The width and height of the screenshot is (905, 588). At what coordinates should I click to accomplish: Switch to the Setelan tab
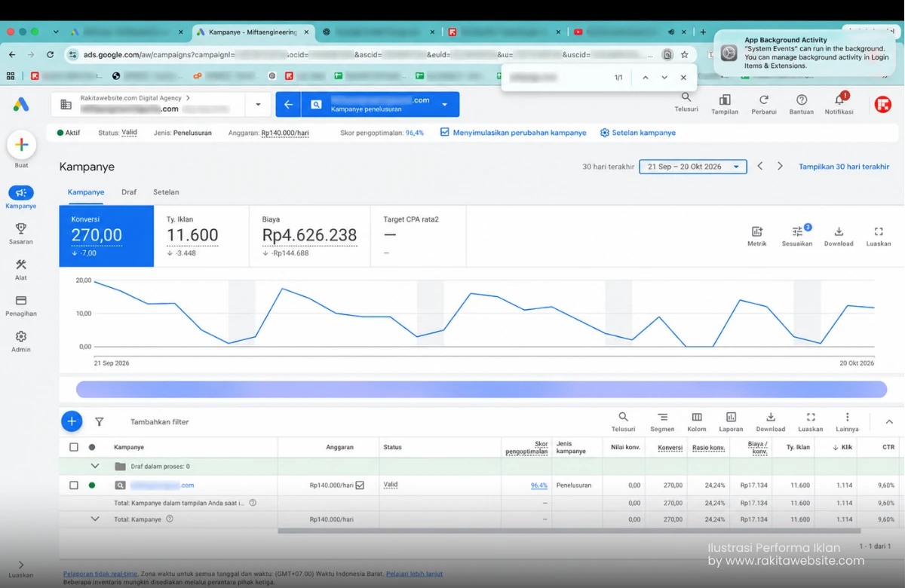[166, 192]
